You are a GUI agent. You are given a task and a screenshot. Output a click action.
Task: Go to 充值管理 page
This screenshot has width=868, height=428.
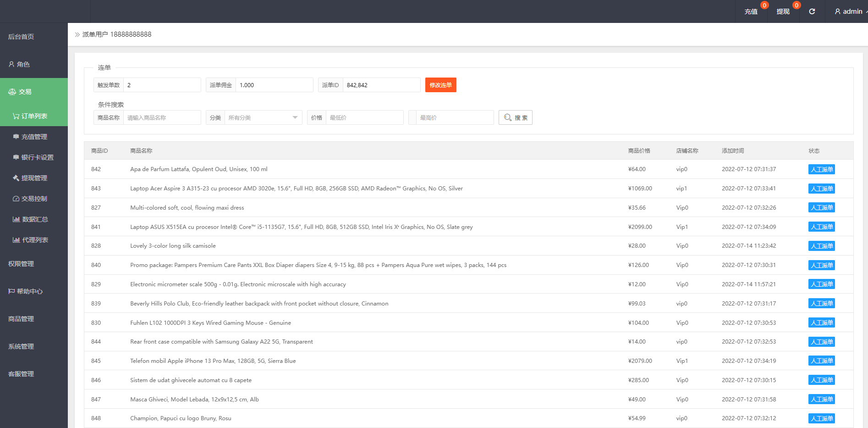34,137
